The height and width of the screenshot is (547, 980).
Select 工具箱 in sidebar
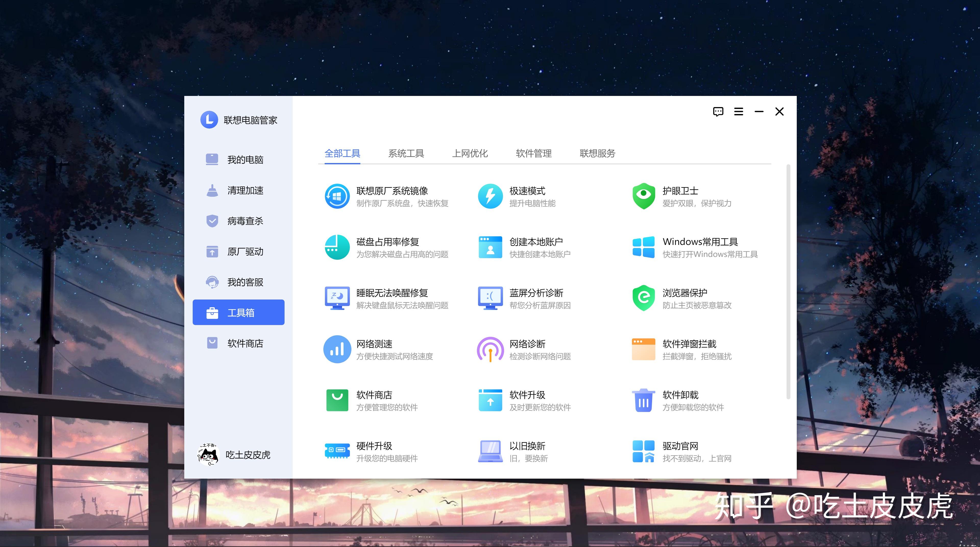point(239,312)
